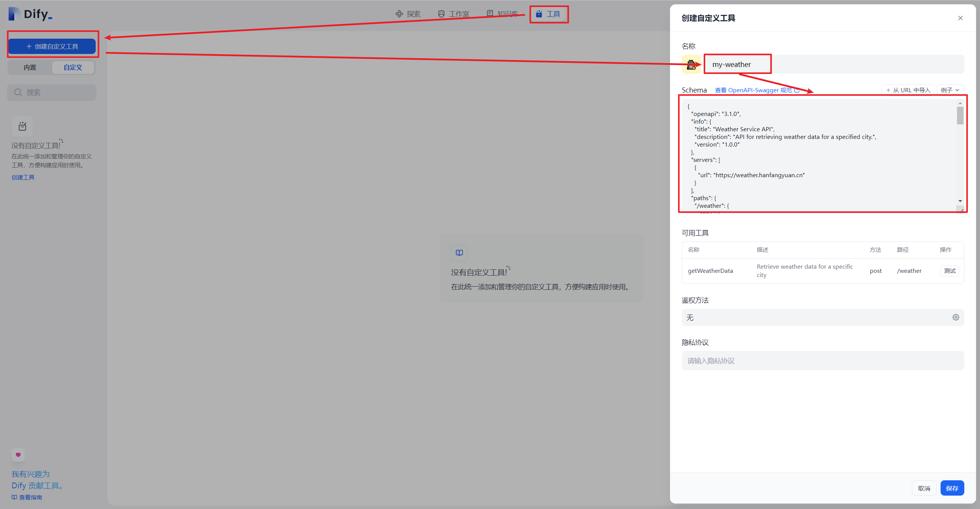The width and height of the screenshot is (980, 509).
Task: Click the 无 authentication method field
Action: 823,317
